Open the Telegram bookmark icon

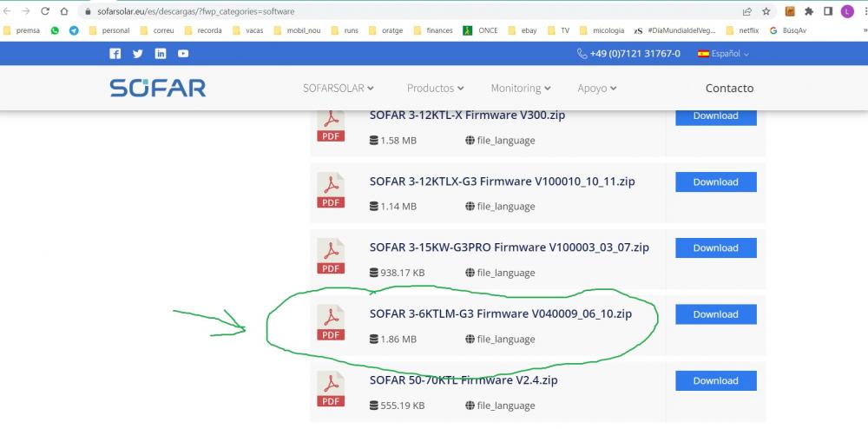point(74,30)
